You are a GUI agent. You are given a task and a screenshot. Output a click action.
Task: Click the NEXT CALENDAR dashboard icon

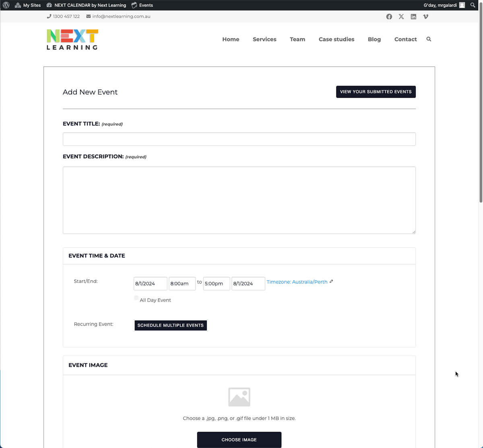(49, 5)
